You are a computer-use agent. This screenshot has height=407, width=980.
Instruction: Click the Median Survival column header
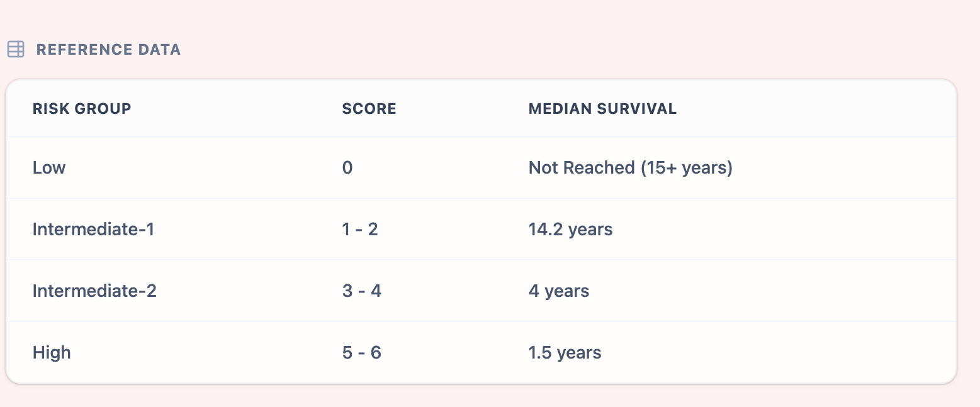pos(602,109)
